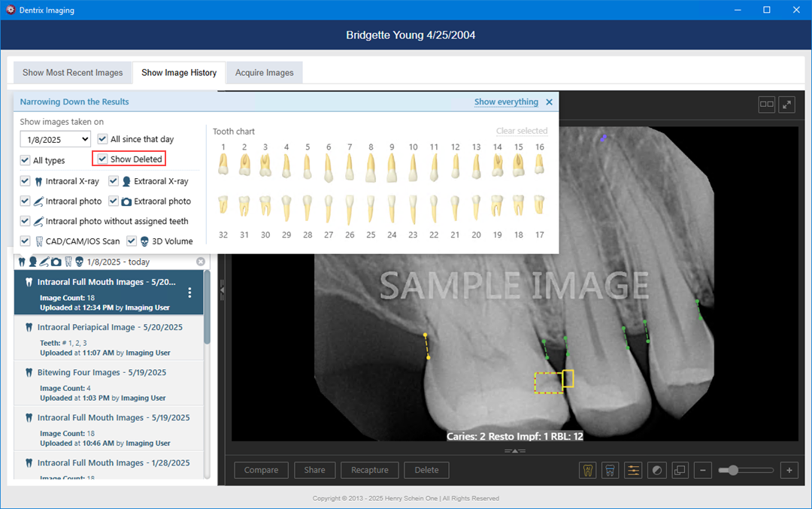This screenshot has width=812, height=509.
Task: Click the zoom slider handle
Action: (733, 470)
